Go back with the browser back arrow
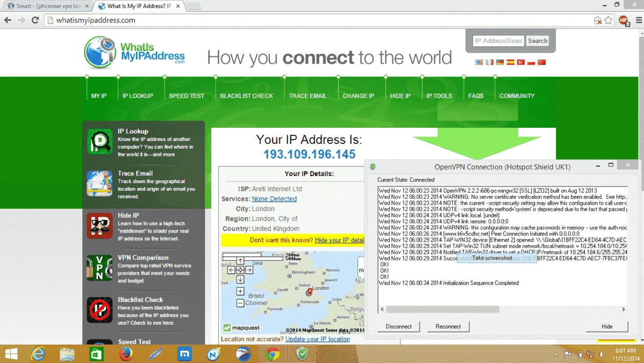The width and height of the screenshot is (644, 363). (x=8, y=20)
